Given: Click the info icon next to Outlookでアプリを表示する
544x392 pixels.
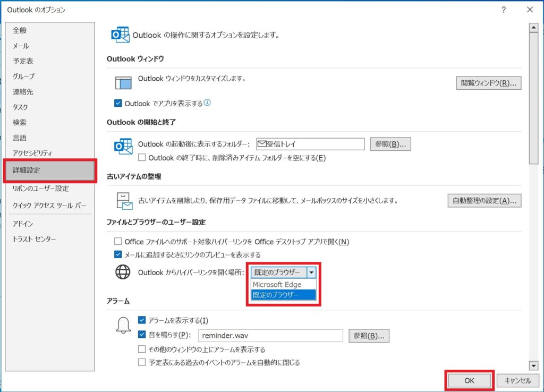Looking at the screenshot, I should pyautogui.click(x=207, y=103).
